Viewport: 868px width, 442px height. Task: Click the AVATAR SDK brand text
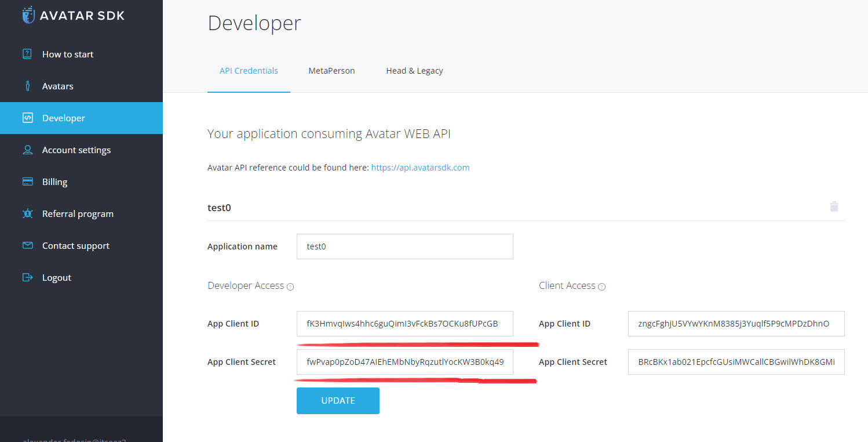point(82,16)
